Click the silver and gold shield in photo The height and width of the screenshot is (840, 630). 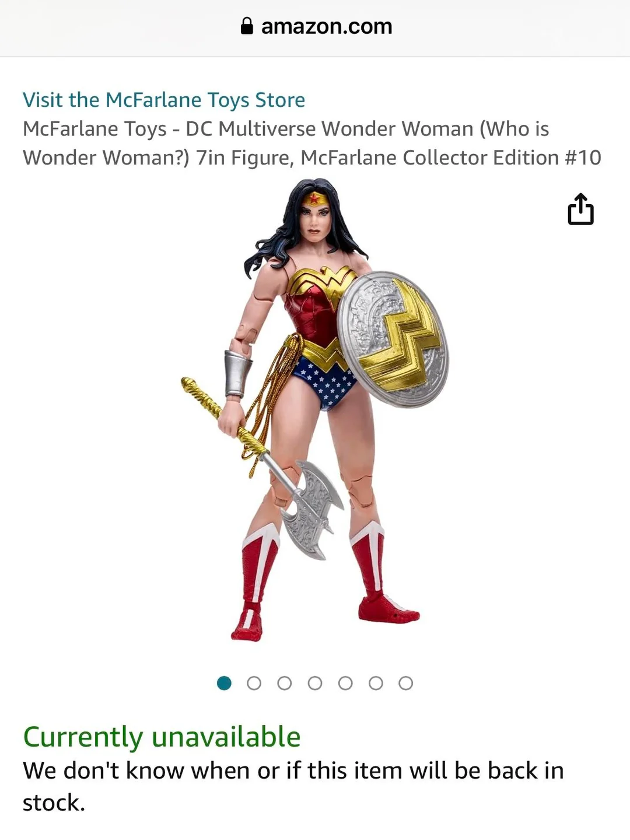[x=394, y=339]
